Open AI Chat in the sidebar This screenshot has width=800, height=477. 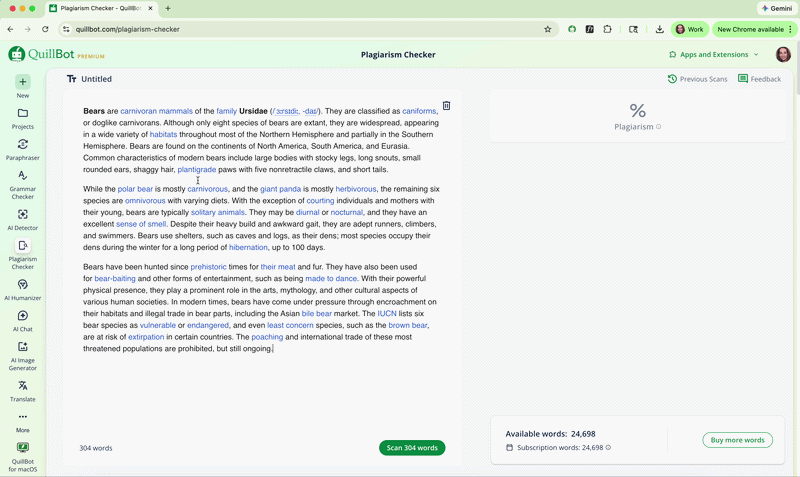(22, 315)
